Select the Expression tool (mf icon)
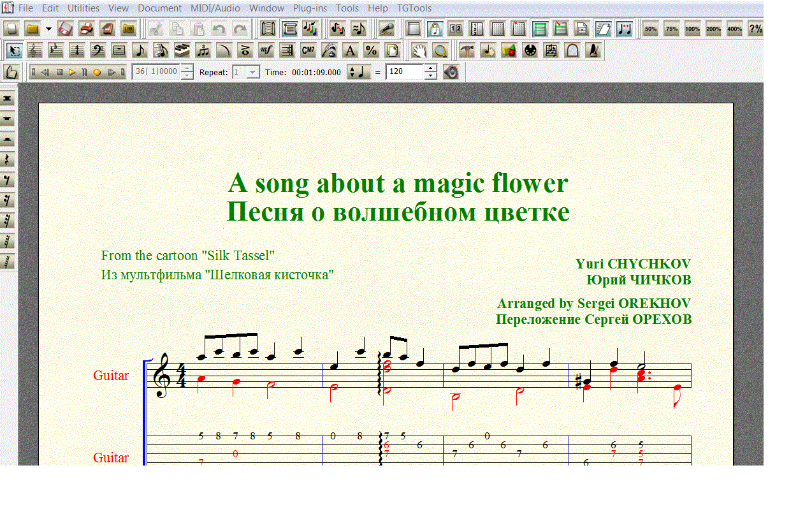 coord(266,50)
